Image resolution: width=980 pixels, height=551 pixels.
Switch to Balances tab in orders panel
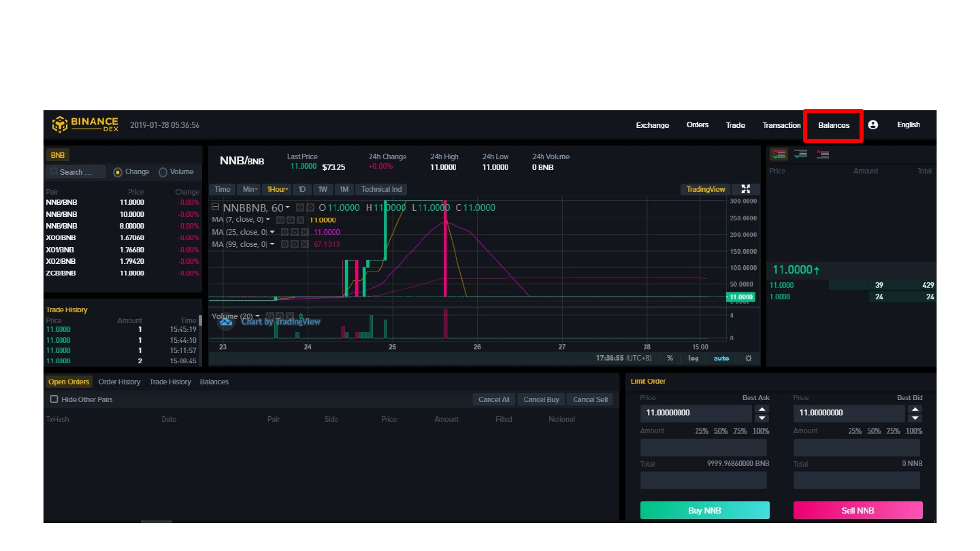[x=214, y=382]
